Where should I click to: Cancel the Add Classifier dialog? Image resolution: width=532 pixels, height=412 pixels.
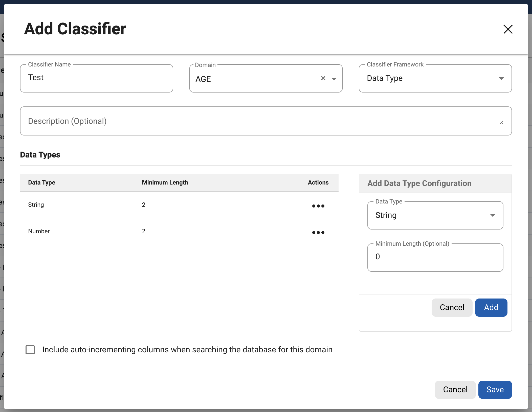tap(455, 390)
